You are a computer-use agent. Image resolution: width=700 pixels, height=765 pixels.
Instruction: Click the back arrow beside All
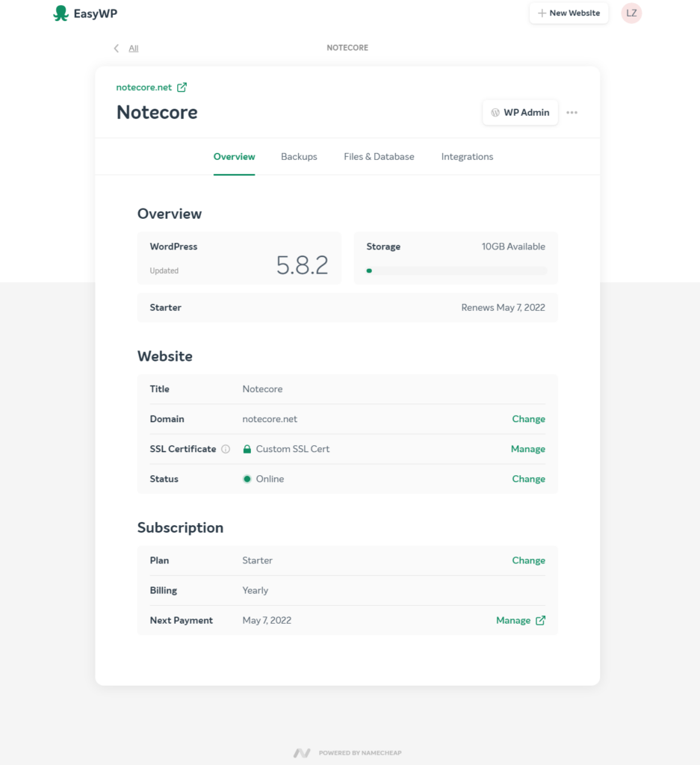(116, 48)
